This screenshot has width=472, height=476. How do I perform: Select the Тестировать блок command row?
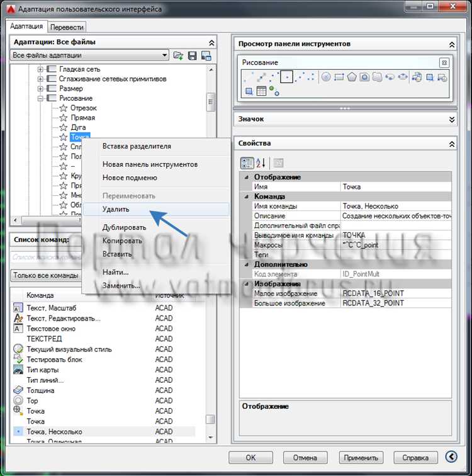[103, 360]
